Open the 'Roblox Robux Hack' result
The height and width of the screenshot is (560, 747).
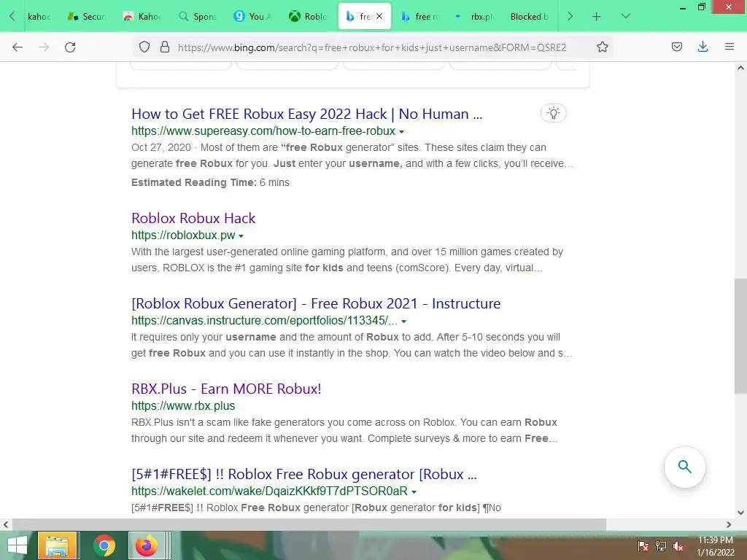tap(193, 218)
